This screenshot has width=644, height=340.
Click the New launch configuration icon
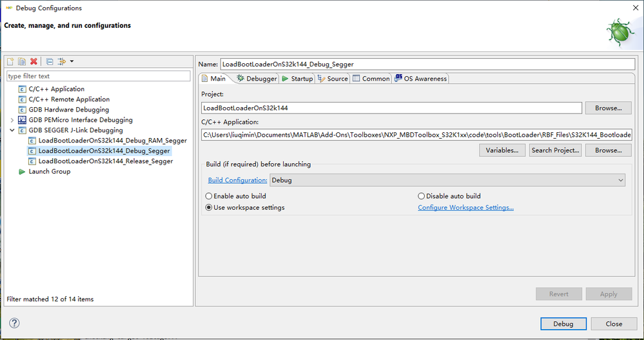click(10, 61)
